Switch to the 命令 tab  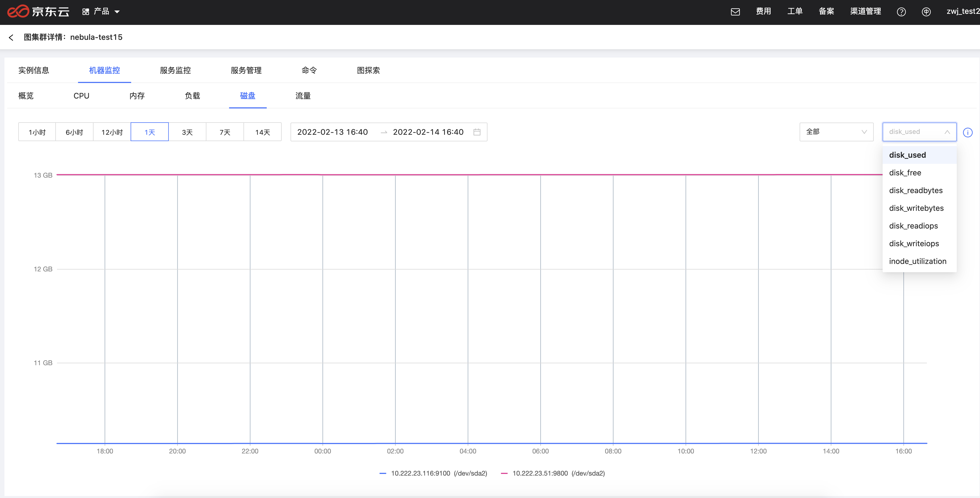pos(309,70)
